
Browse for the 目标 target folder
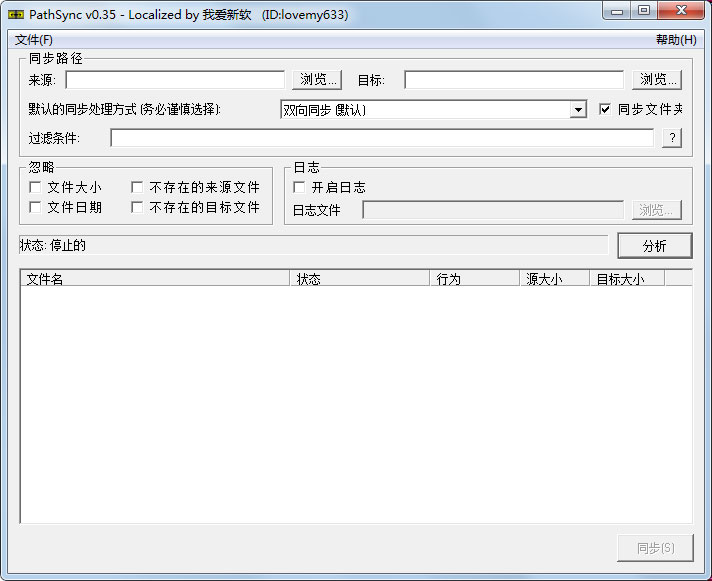(x=658, y=80)
